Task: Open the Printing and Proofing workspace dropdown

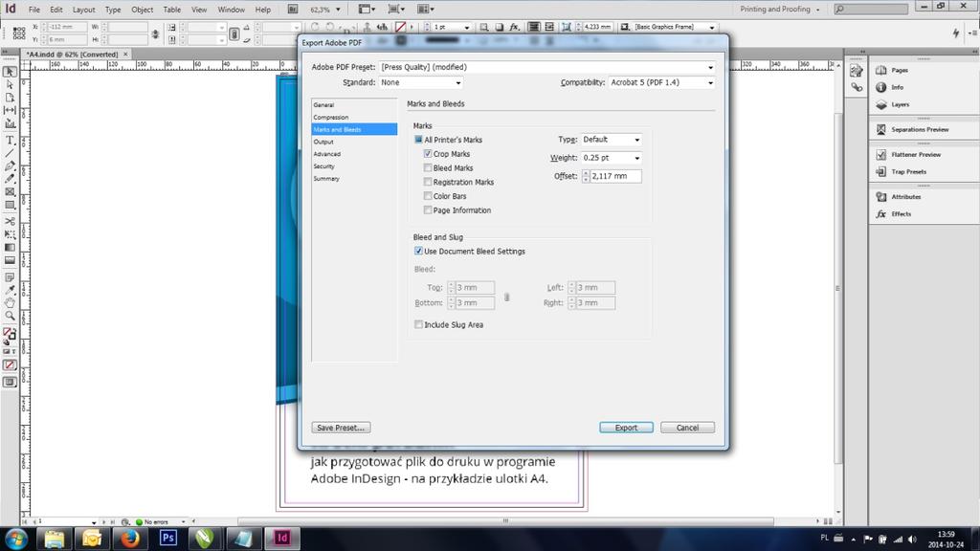Action: click(779, 10)
